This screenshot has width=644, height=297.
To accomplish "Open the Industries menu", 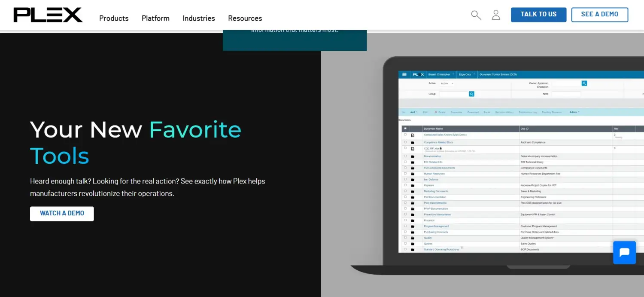I will pyautogui.click(x=199, y=18).
